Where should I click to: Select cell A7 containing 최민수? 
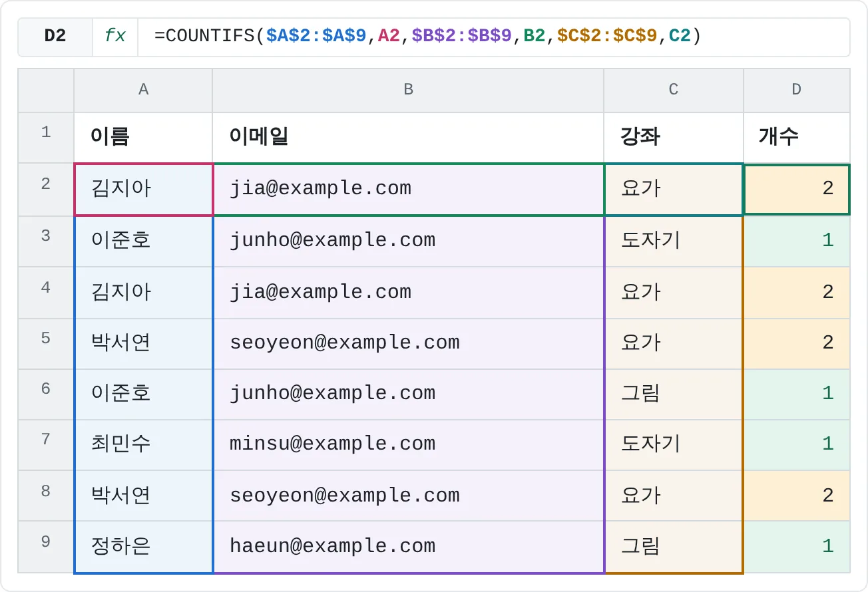pyautogui.click(x=143, y=445)
